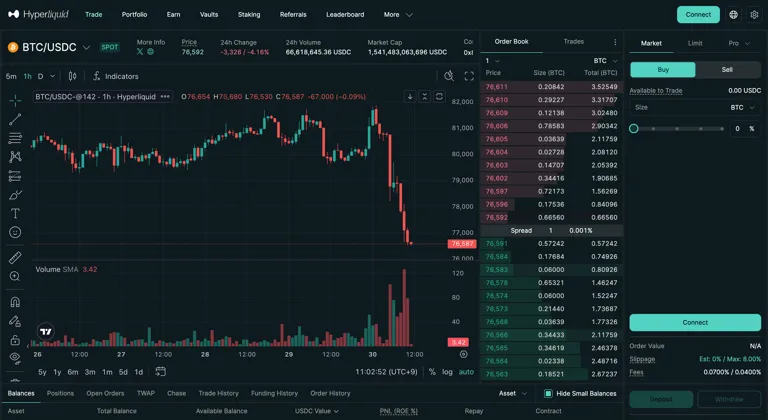Open the emoji icons tool
This screenshot has width=768, height=420.
15,232
